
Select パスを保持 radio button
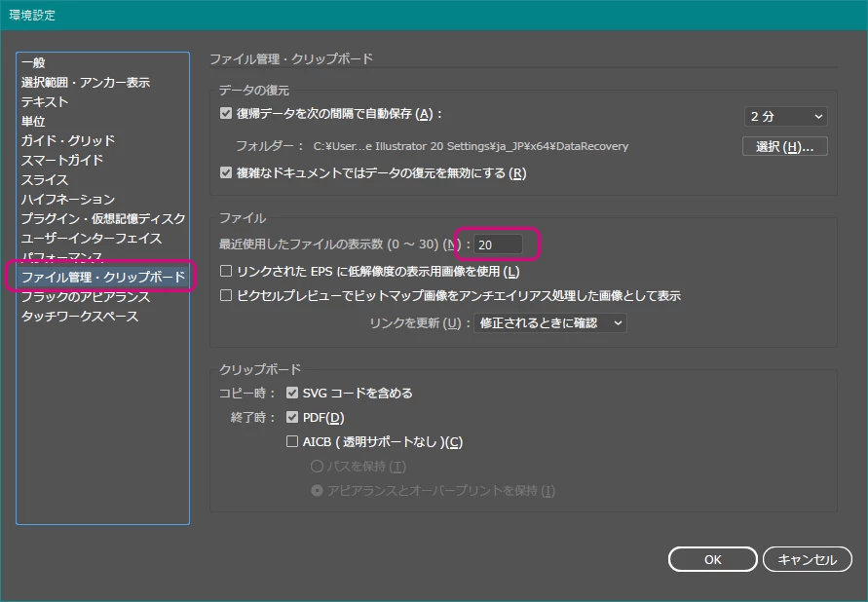tap(317, 467)
